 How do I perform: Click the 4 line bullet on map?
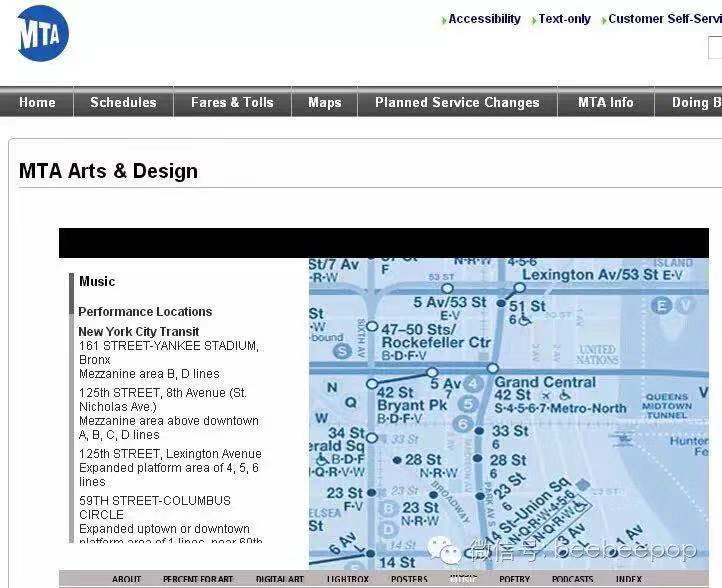[x=473, y=384]
